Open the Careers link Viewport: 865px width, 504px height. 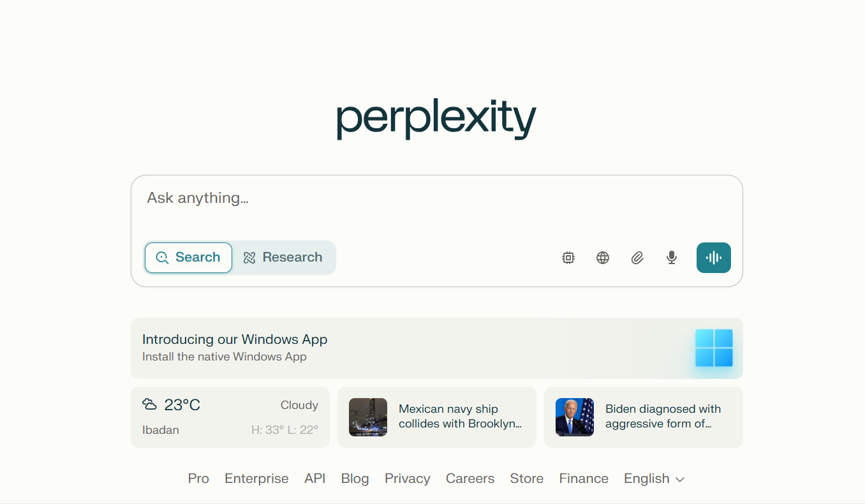click(469, 478)
